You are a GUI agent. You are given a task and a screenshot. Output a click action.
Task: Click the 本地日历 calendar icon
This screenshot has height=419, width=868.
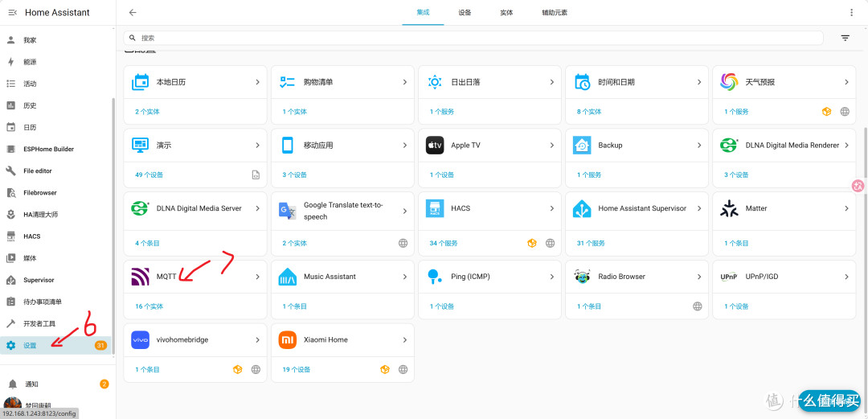[x=140, y=82]
